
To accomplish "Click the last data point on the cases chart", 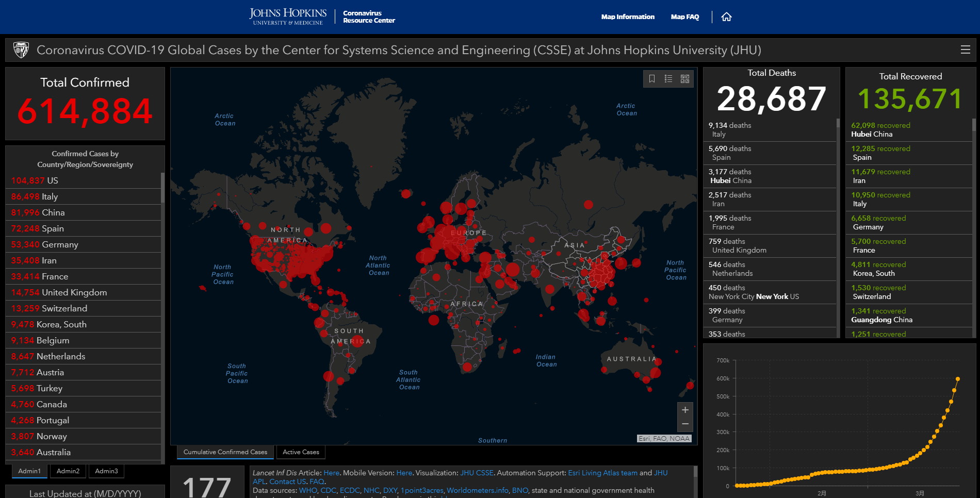I will [x=958, y=379].
